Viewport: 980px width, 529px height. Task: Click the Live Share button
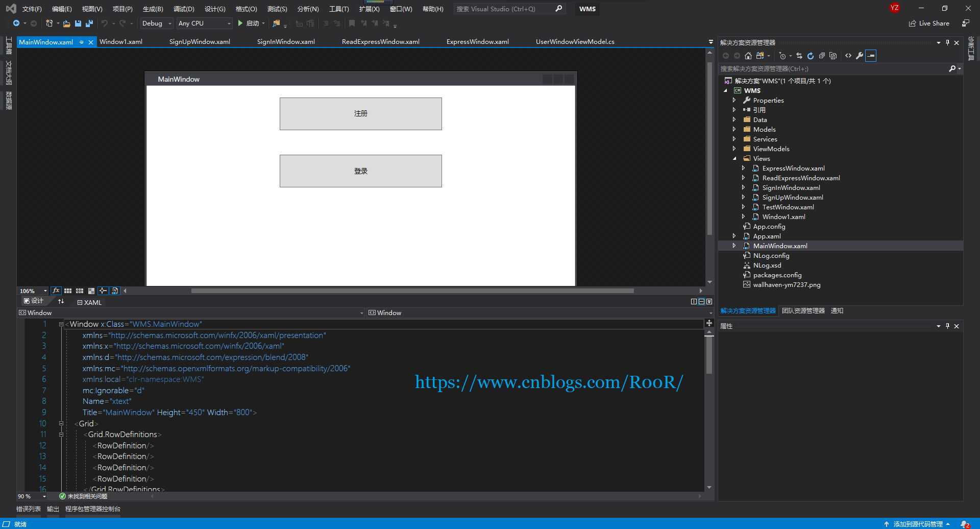pos(929,23)
